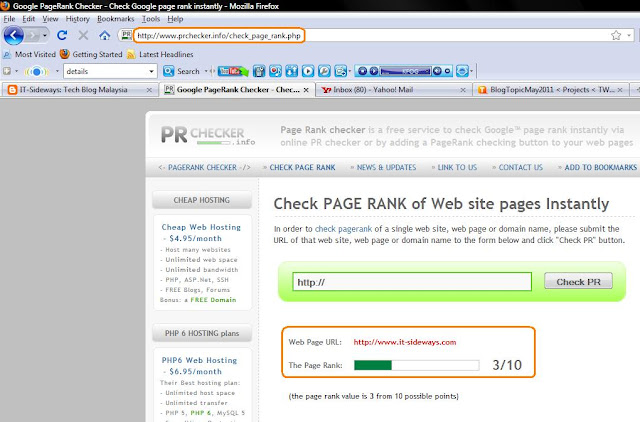Screen dimensions: 640x422
Task: Open the File menu
Action: 9,19
